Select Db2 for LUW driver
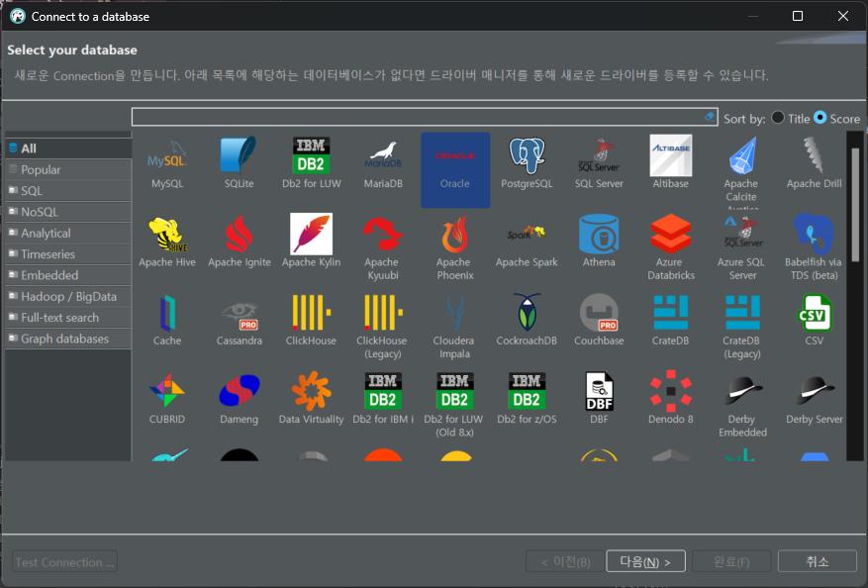 point(311,163)
